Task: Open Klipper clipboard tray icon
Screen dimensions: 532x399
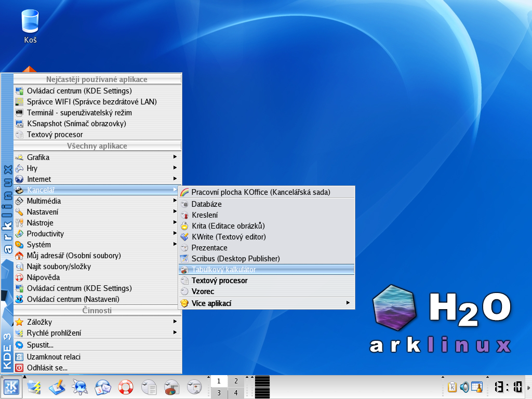Action: [x=452, y=387]
